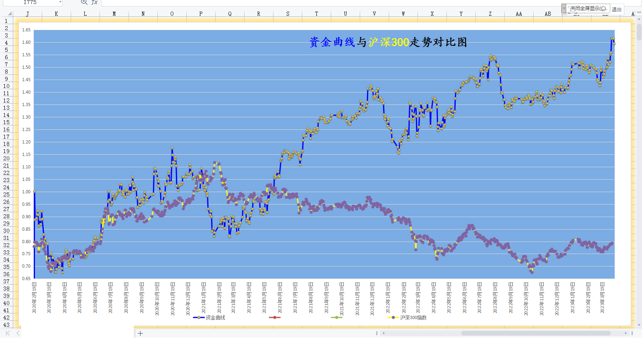Click the 关闭全屏显示 button
This screenshot has height=340, width=644.
coord(588,8)
